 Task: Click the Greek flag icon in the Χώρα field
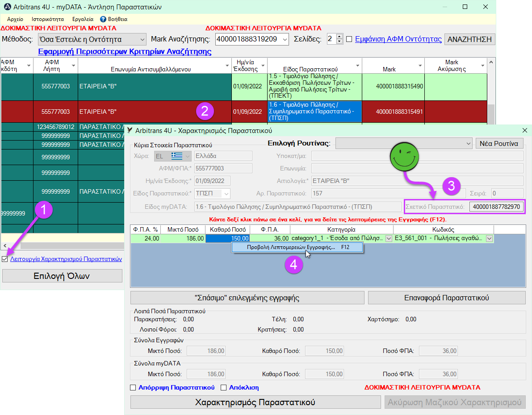(x=177, y=156)
